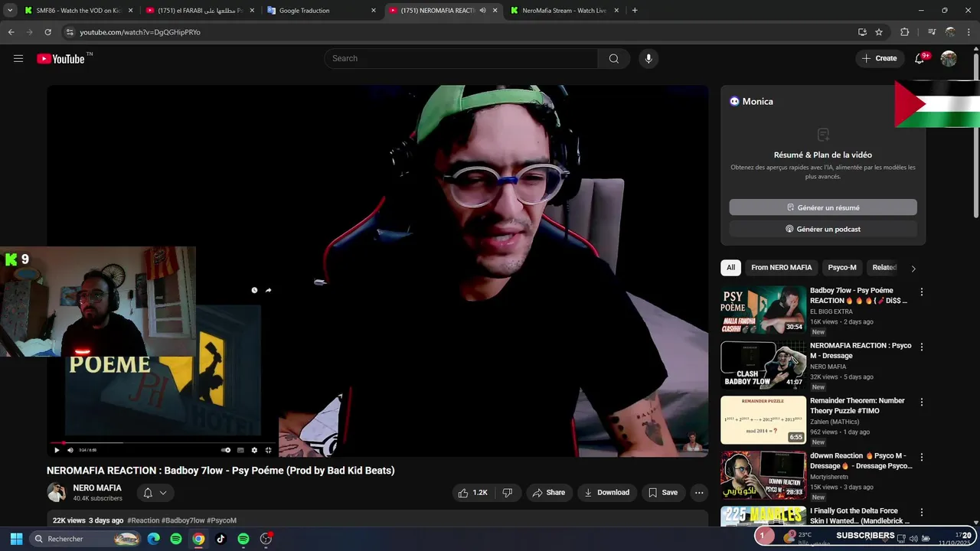Exit mini view with fullscreen icon
The image size is (980, 551).
point(268,450)
